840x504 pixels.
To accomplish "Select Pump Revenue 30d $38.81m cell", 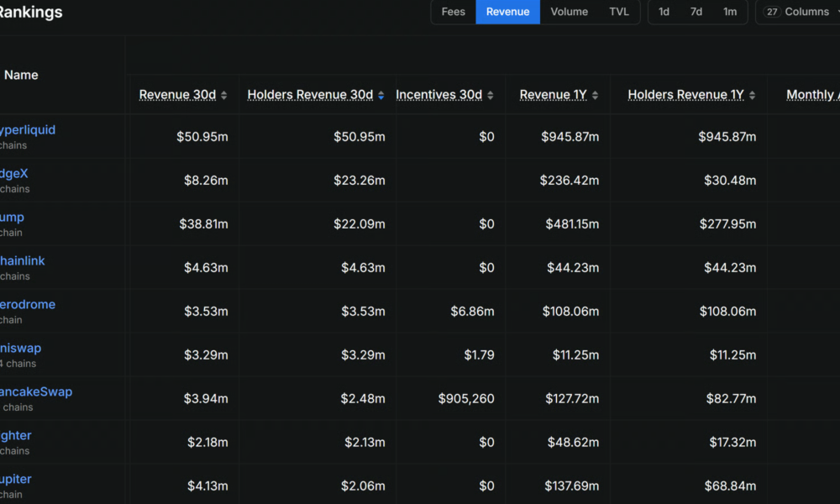I will pos(203,224).
